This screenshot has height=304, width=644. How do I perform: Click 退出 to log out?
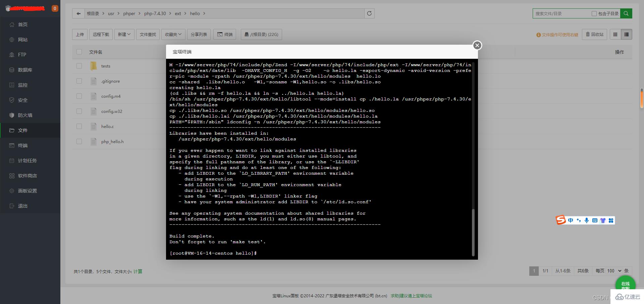tap(23, 206)
